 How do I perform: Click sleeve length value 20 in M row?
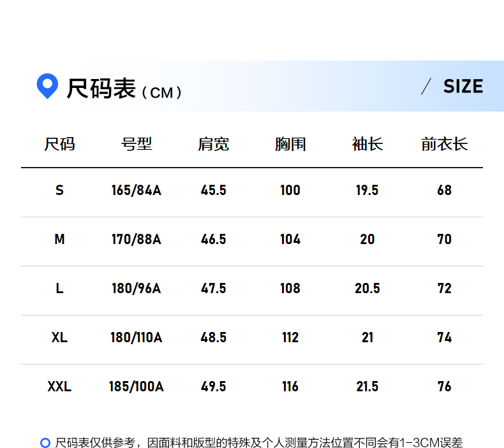tap(367, 239)
